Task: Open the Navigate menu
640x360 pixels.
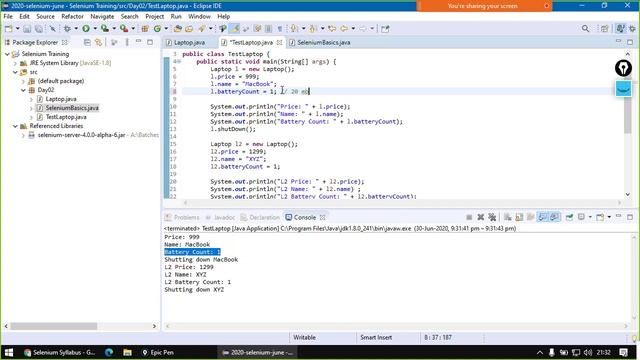Action: coord(102,16)
